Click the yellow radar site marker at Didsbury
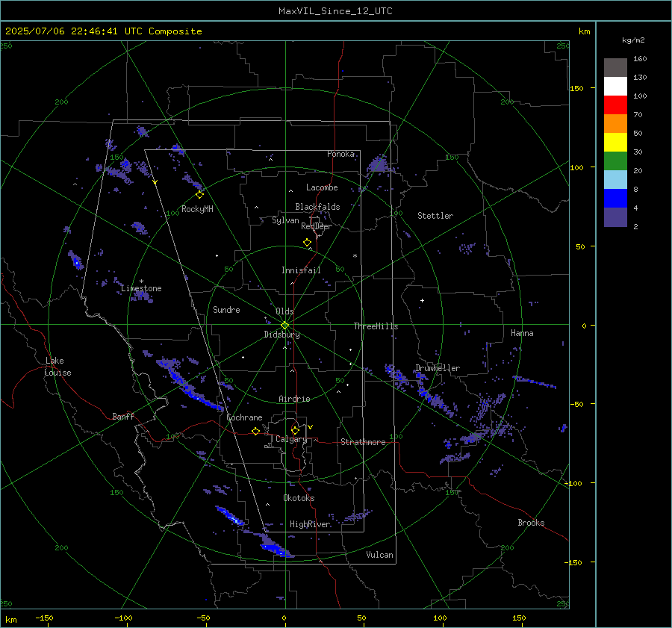The width and height of the screenshot is (672, 628). coord(285,326)
